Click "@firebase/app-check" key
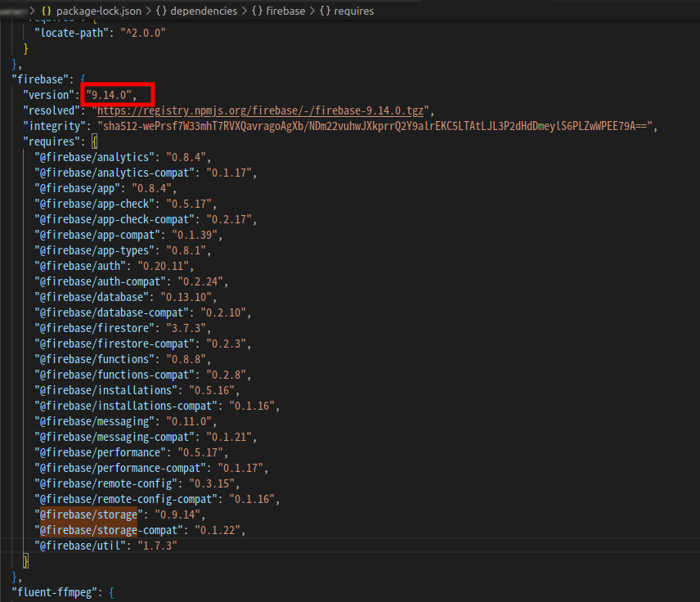 point(94,204)
